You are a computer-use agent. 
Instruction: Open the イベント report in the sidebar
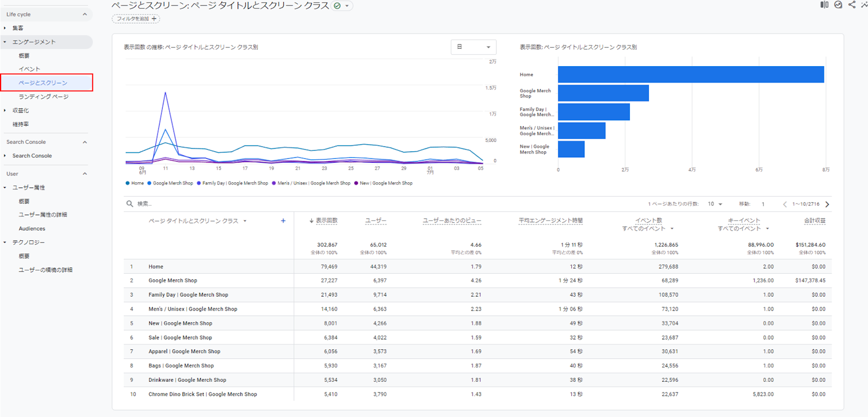click(29, 69)
